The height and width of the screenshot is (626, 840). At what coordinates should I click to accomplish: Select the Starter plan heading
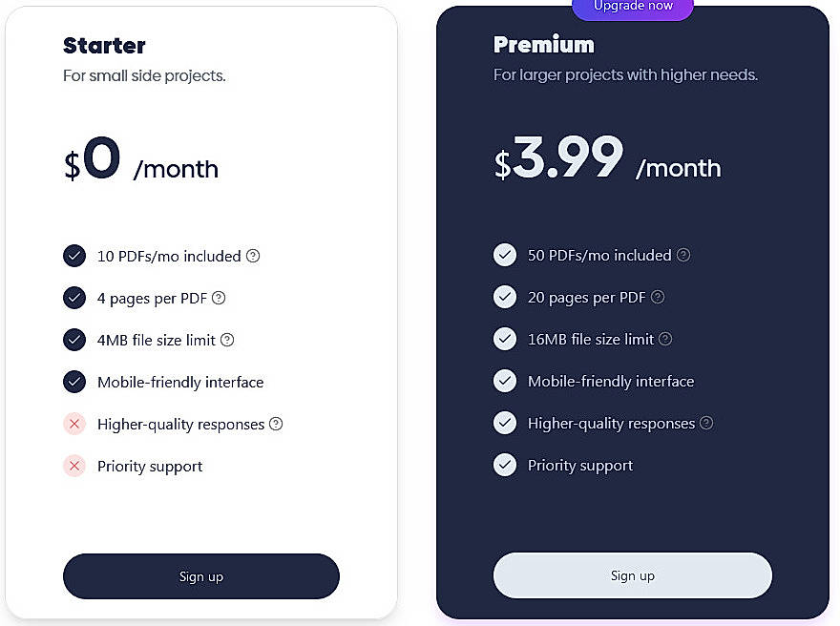(104, 46)
